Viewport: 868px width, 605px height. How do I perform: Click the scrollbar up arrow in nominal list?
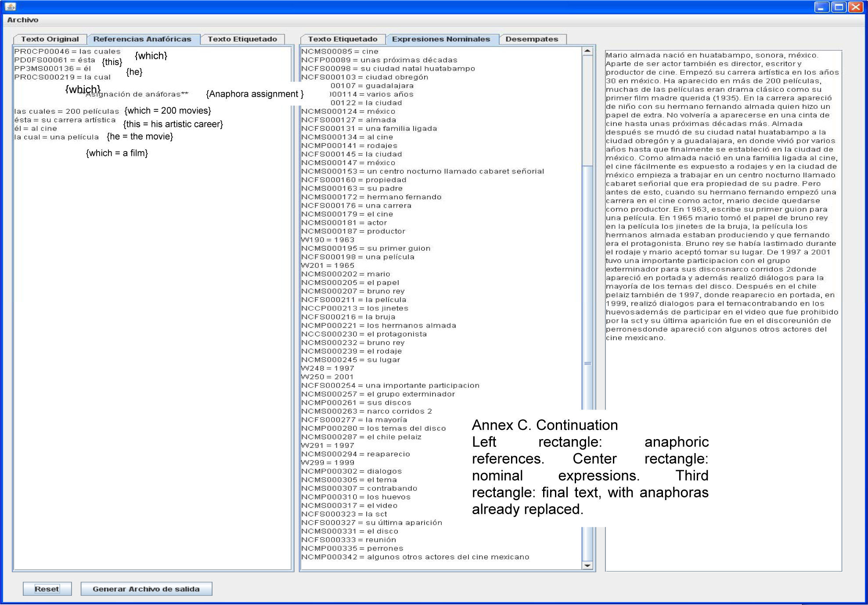[587, 51]
